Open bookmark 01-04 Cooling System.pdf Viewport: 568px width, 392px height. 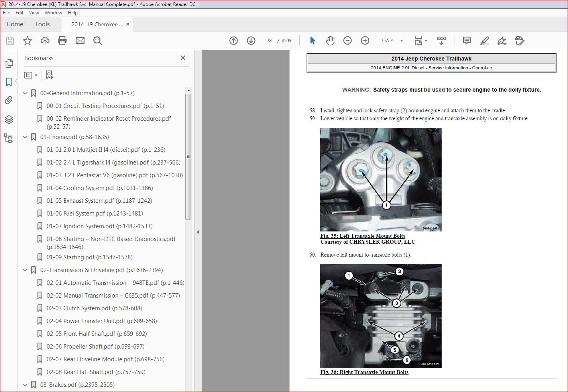pos(100,188)
